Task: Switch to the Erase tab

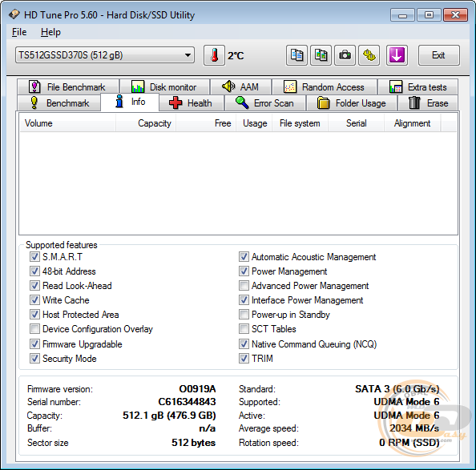Action: (428, 103)
